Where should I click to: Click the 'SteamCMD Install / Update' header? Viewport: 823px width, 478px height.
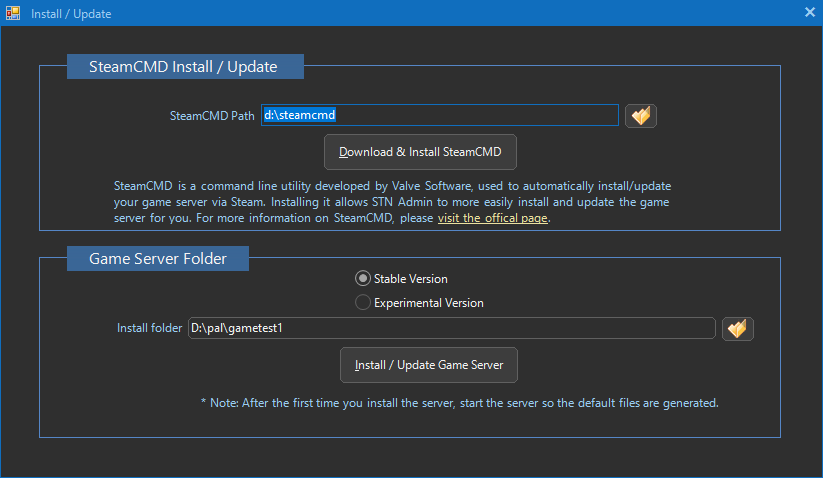point(185,67)
